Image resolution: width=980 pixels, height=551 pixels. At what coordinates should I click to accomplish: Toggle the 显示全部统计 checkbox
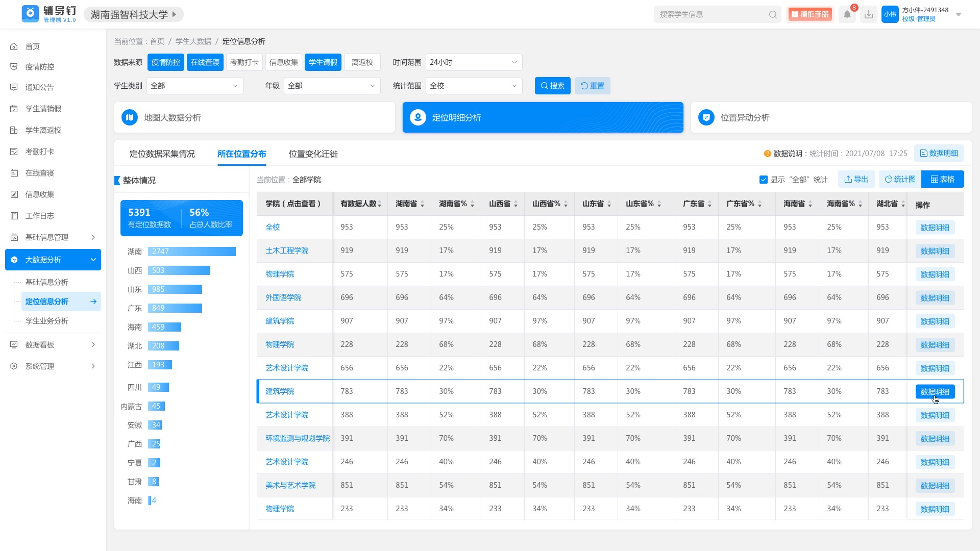coord(764,180)
